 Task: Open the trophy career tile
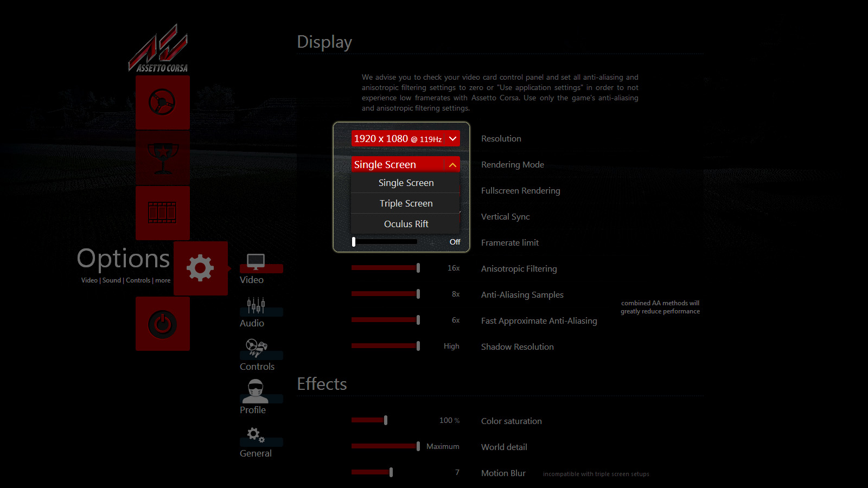[x=162, y=158]
